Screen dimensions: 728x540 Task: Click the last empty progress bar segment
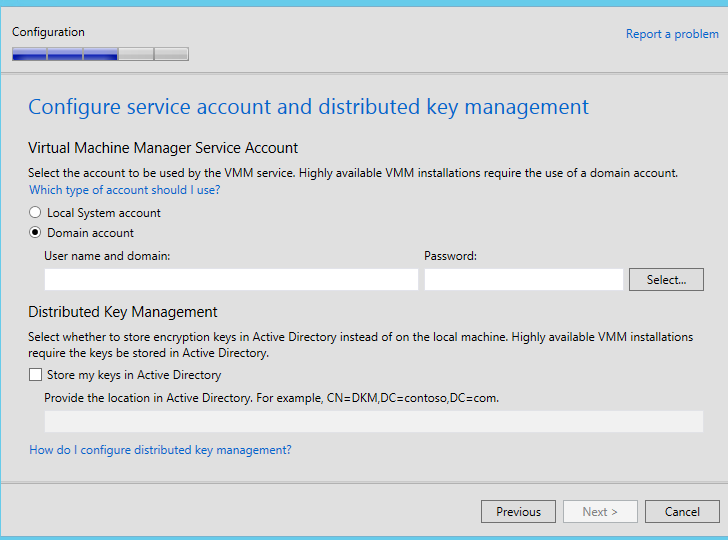pos(171,54)
